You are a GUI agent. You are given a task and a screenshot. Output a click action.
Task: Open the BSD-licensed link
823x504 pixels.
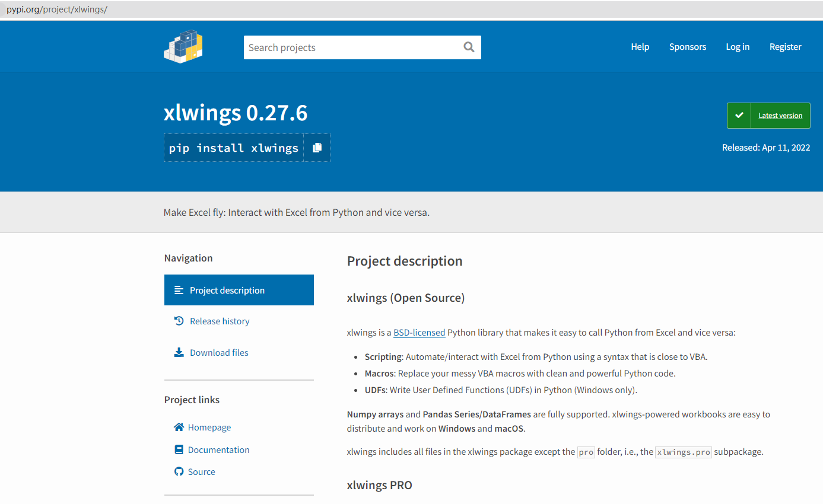419,332
